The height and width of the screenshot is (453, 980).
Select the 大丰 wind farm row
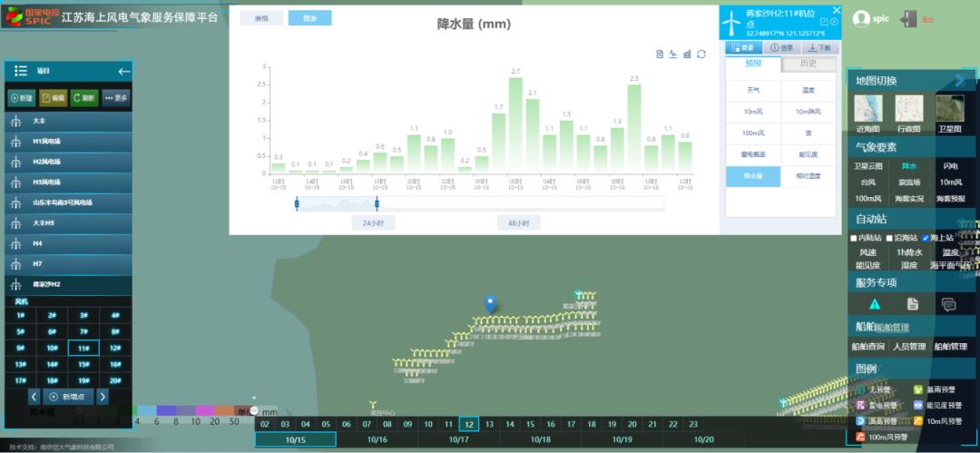(68, 122)
